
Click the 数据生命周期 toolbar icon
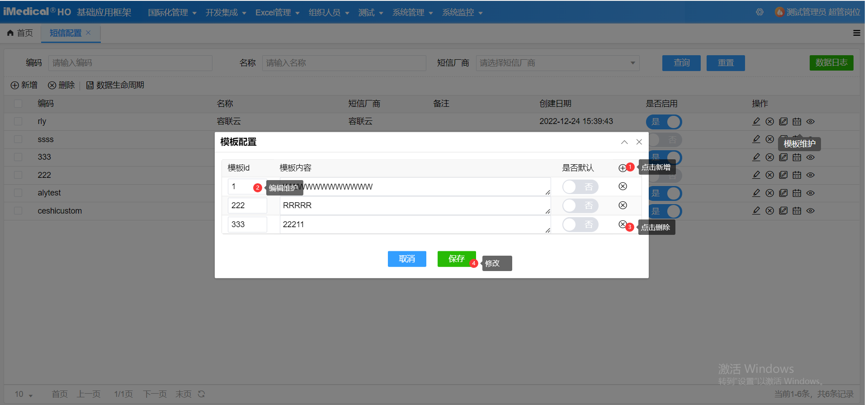90,85
